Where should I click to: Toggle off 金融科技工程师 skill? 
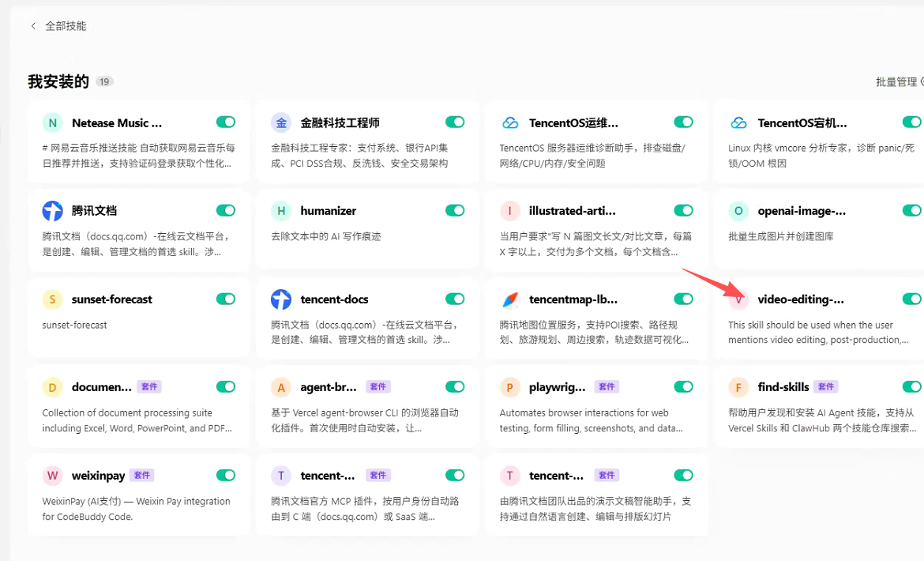point(454,122)
